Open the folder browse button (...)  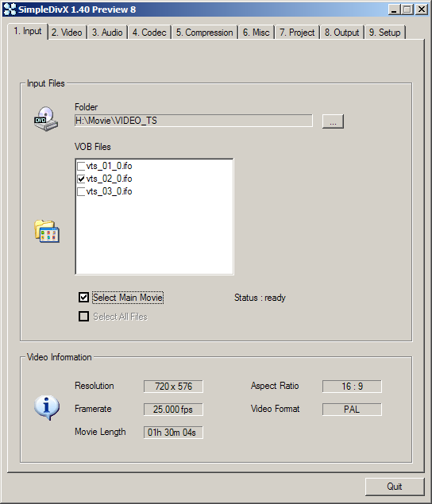333,121
